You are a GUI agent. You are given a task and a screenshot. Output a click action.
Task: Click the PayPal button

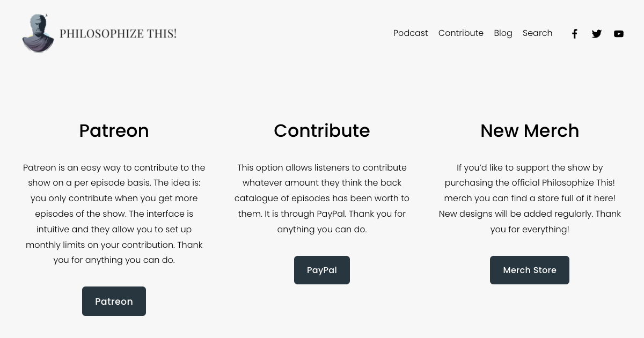[x=322, y=270]
